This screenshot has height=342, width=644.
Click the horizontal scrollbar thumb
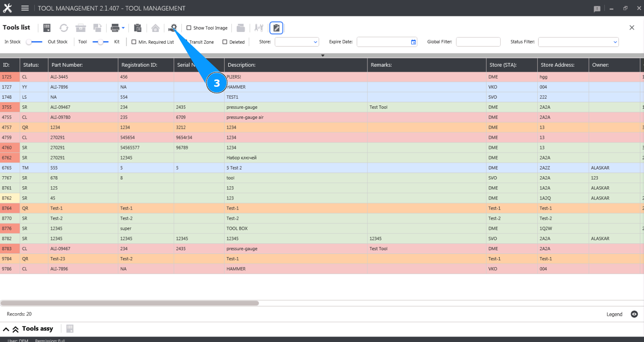tap(130, 303)
